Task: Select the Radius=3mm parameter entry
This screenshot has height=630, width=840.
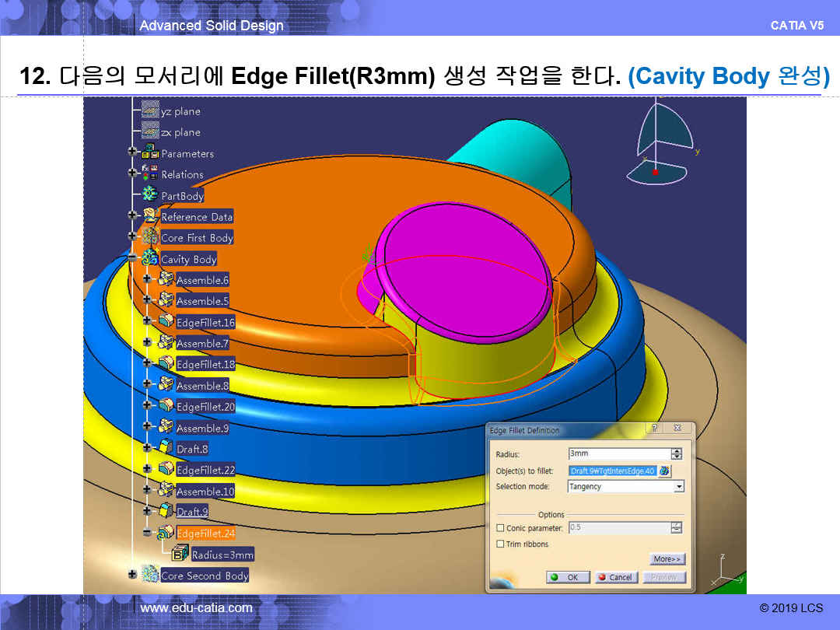Action: point(222,555)
